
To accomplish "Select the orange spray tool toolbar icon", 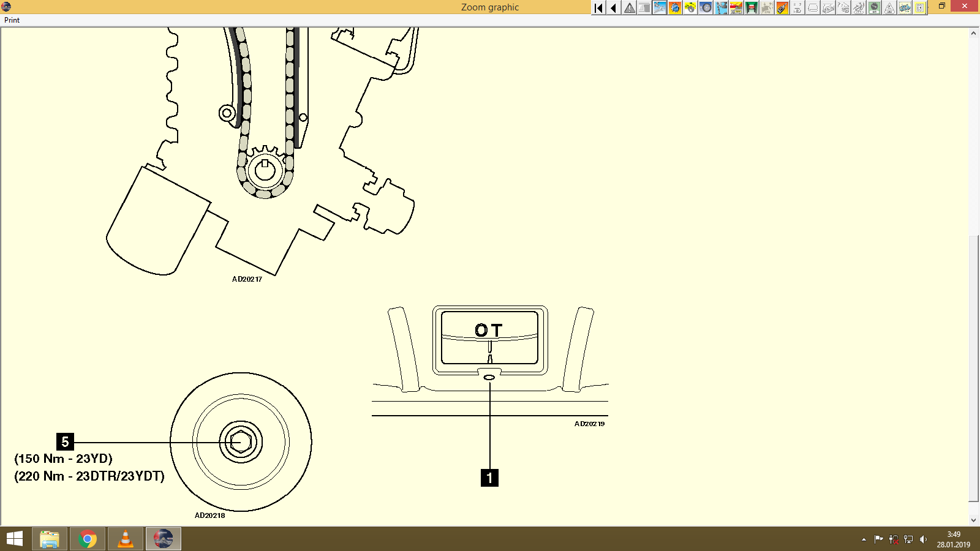I will point(781,8).
